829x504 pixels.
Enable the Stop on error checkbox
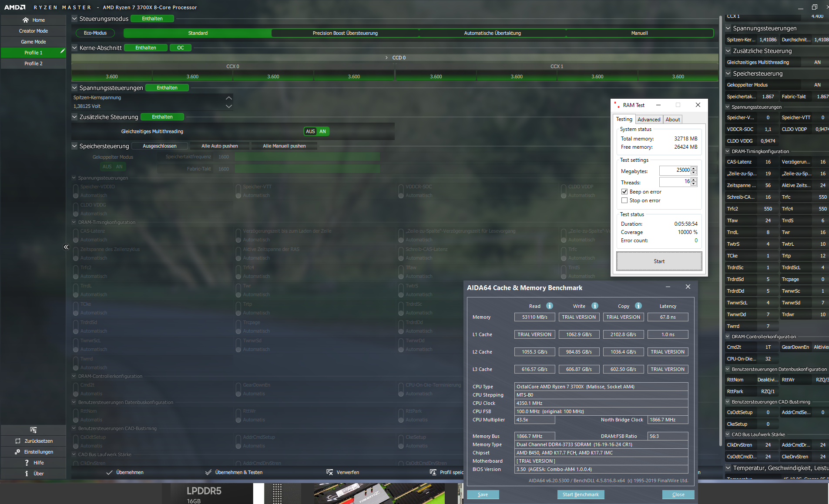[624, 200]
